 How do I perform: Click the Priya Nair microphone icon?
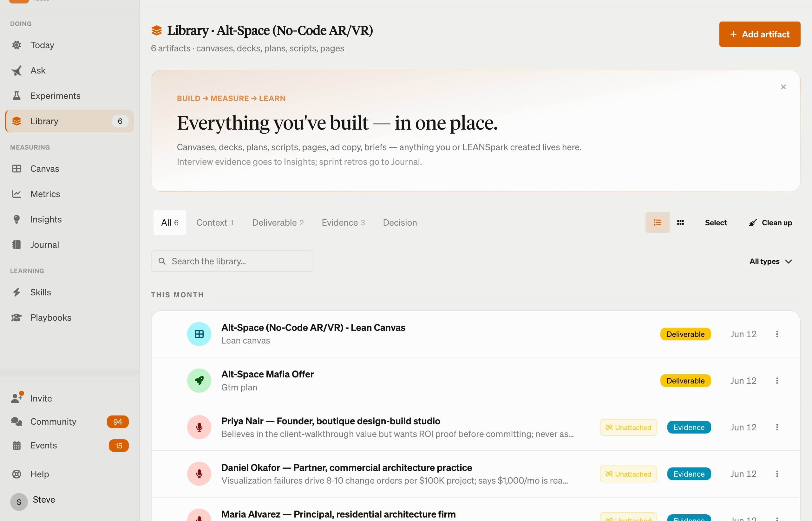click(199, 427)
